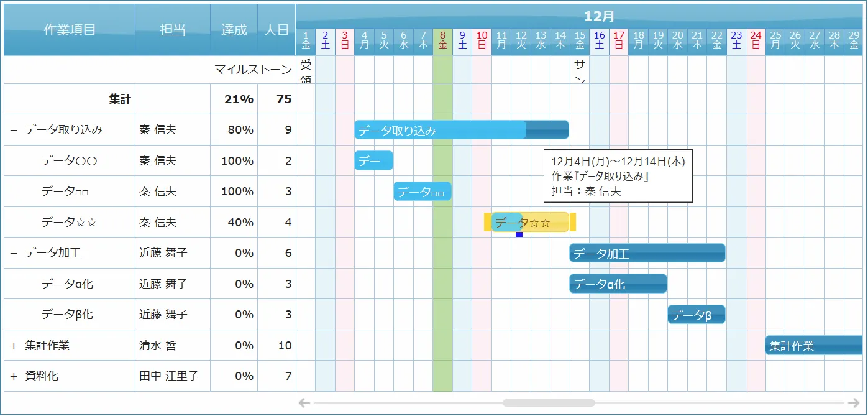Expand the 集計作業 task group
The height and width of the screenshot is (416, 868).
point(14,346)
